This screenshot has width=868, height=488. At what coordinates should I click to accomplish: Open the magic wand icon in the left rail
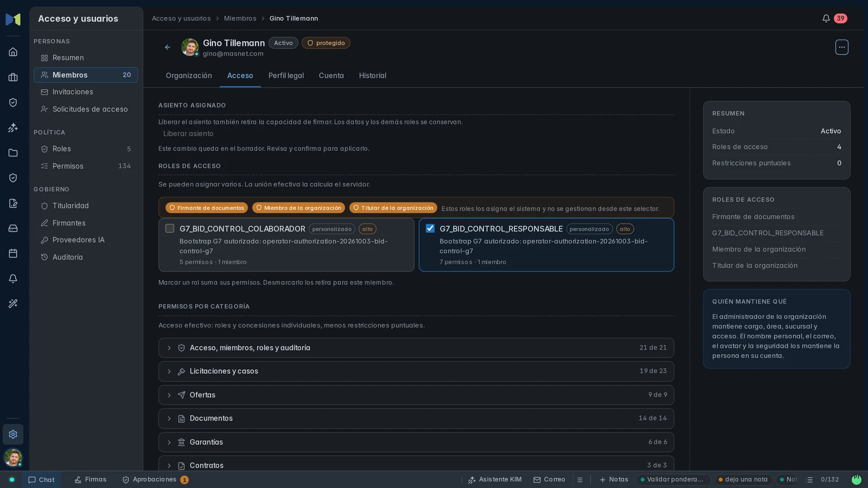pyautogui.click(x=13, y=304)
